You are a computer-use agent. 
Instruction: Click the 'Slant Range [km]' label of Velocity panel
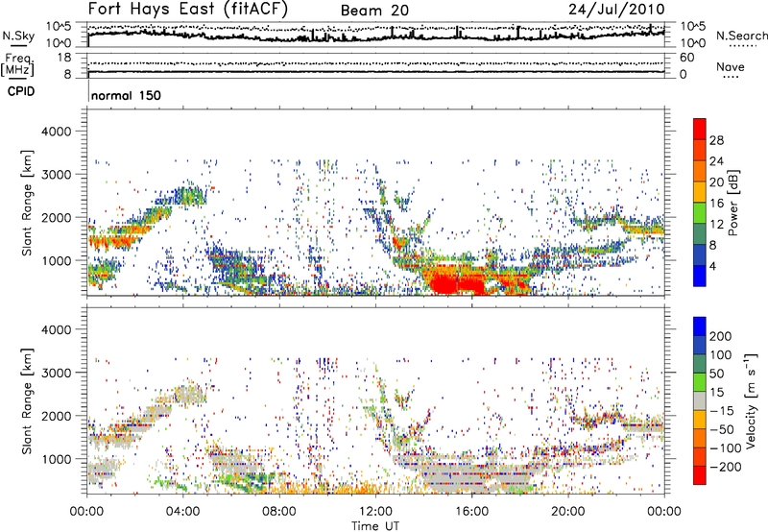click(x=27, y=400)
